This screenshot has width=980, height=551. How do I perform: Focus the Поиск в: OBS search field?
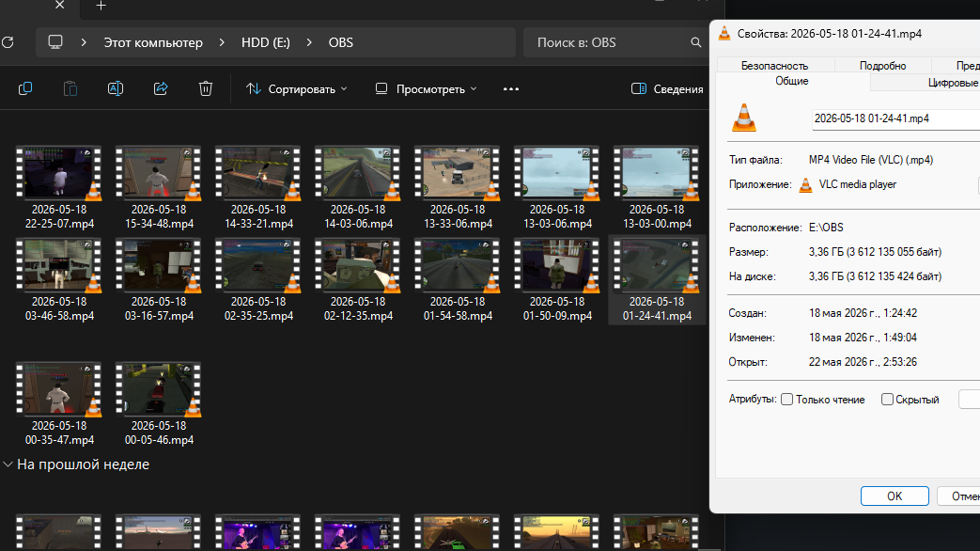[x=615, y=42]
